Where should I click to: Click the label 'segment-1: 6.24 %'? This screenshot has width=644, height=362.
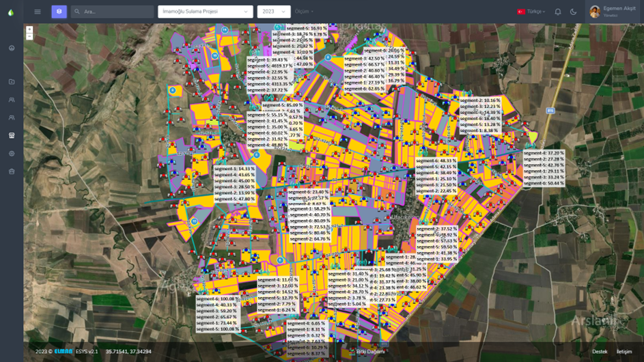pos(277,310)
